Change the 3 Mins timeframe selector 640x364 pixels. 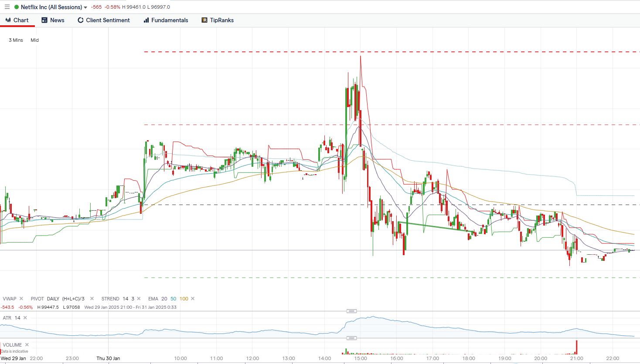[x=16, y=40]
